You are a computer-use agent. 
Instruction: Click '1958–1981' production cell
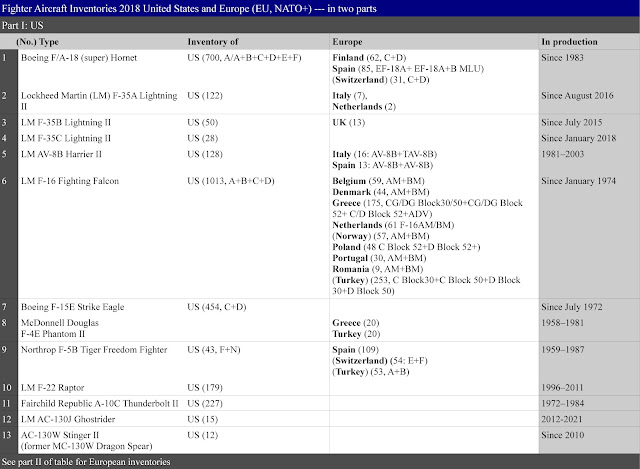(562, 323)
